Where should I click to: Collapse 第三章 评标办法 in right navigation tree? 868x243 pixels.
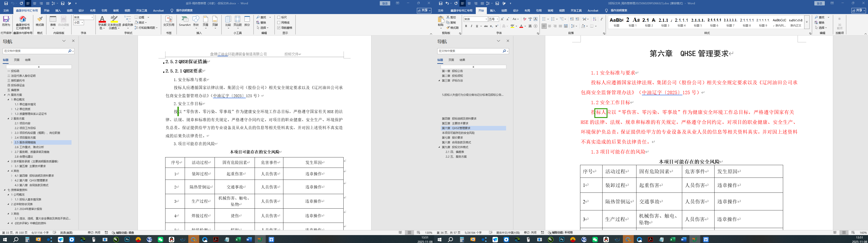coord(439,81)
